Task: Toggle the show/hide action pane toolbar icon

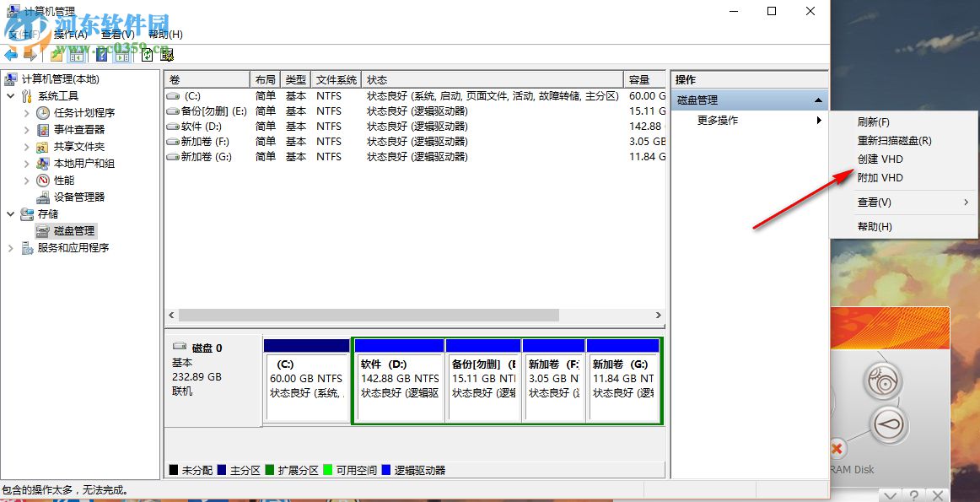Action: coord(121,56)
